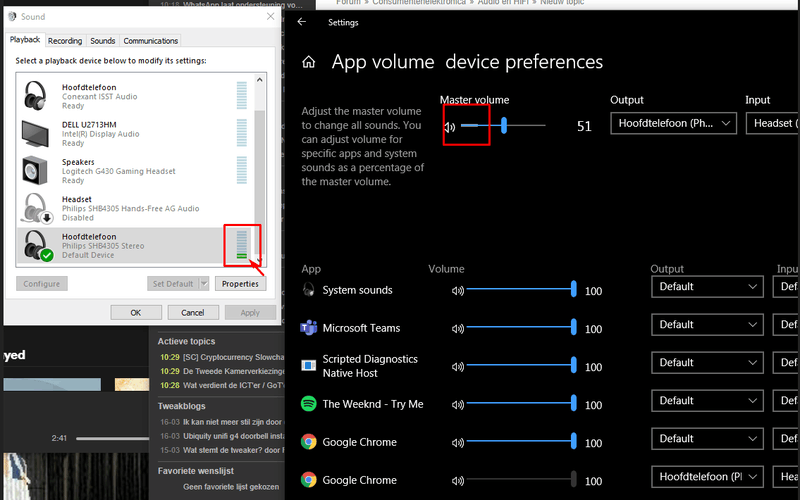Click the Configure button
The width and height of the screenshot is (800, 500).
coord(42,284)
